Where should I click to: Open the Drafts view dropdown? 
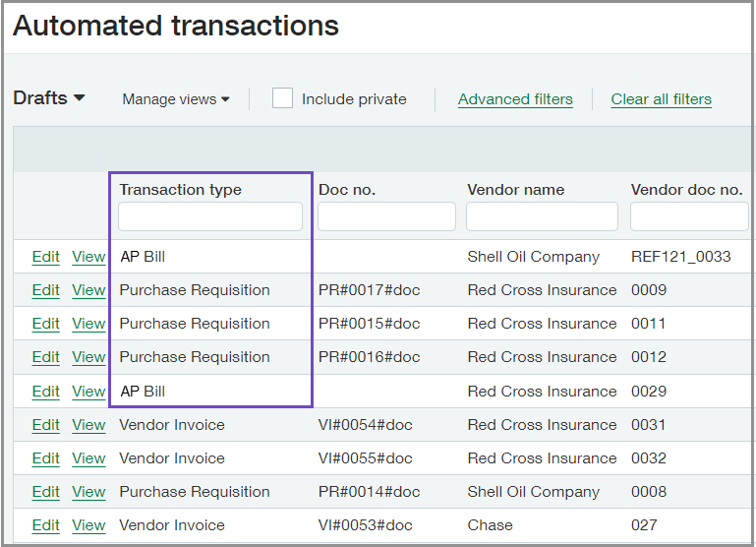click(x=49, y=98)
